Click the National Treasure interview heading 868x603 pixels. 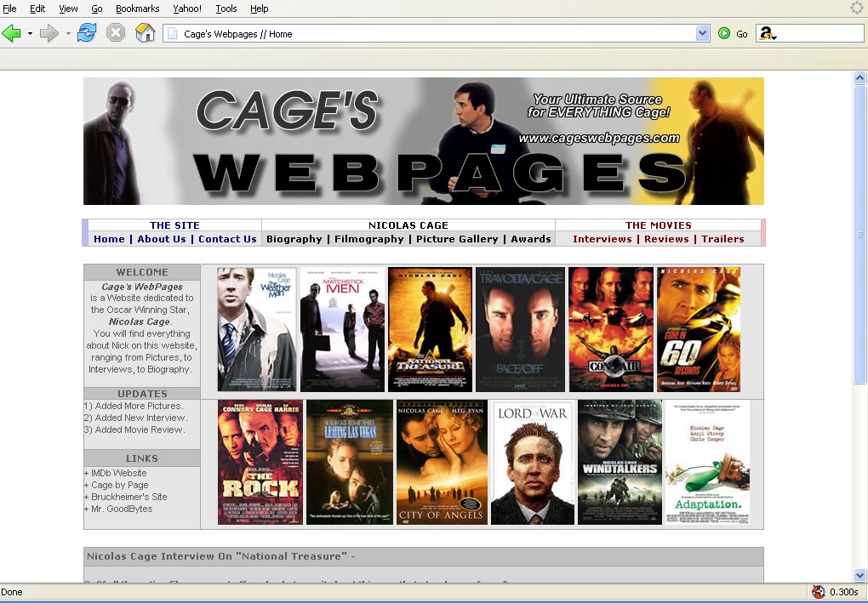click(x=221, y=556)
